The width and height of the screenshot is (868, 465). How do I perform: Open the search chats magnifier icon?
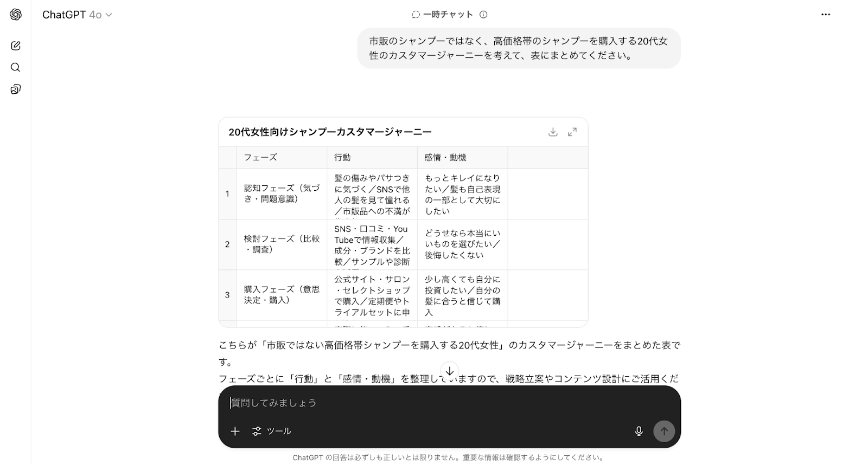[x=16, y=67]
